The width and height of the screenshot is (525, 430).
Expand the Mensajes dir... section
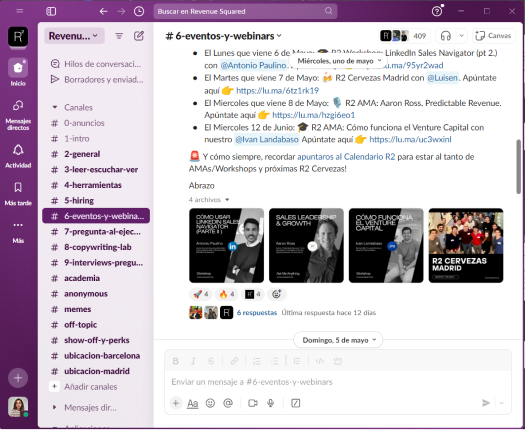coord(55,408)
